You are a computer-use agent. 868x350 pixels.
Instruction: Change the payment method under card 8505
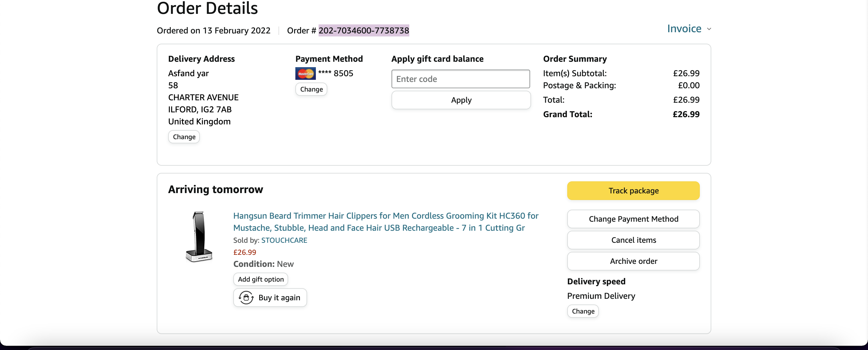[311, 89]
